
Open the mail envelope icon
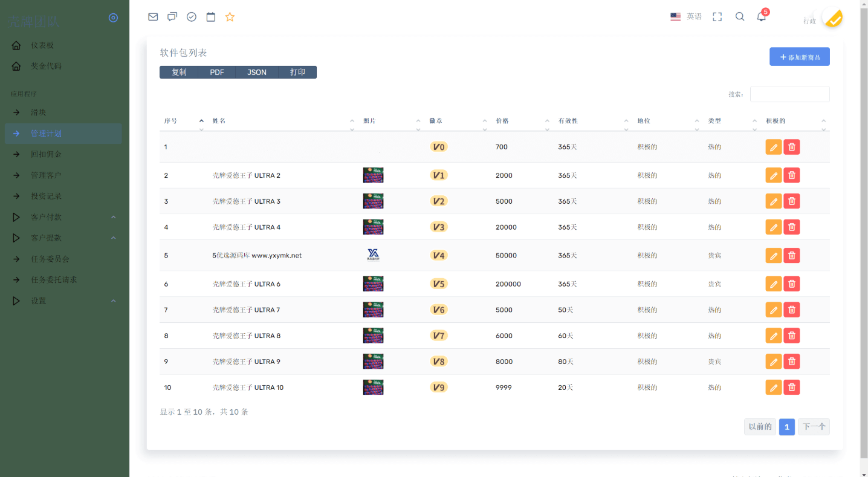point(153,17)
